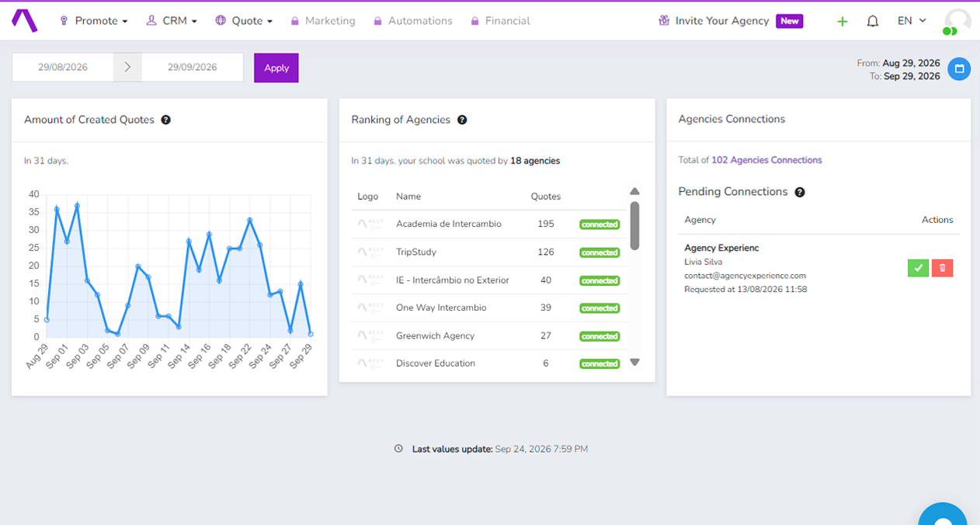Viewport: 980px width, 525px height.
Task: Approve Agency Experienc connection request
Action: [x=918, y=268]
